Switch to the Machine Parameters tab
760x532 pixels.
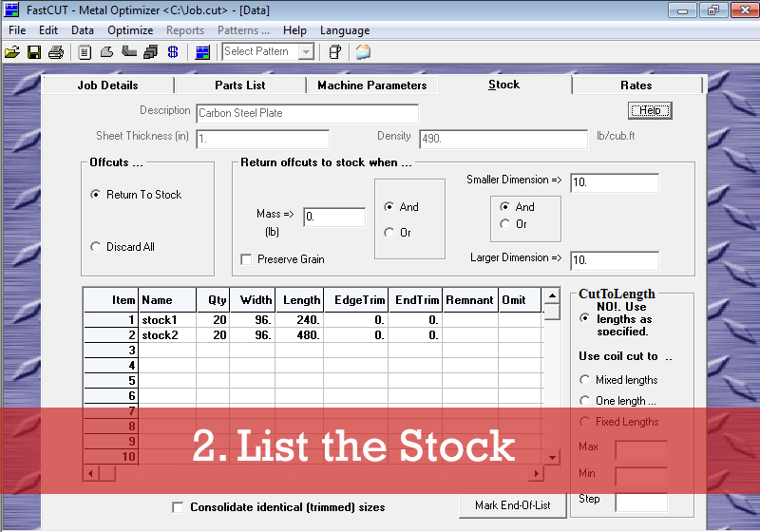coord(371,85)
